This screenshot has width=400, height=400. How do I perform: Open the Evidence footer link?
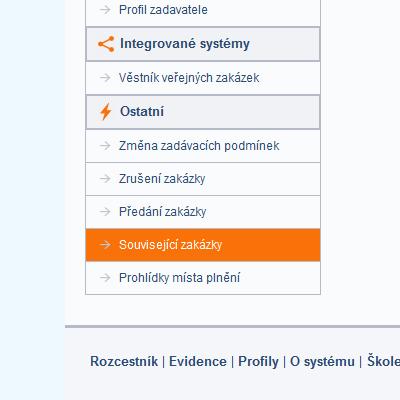(198, 362)
